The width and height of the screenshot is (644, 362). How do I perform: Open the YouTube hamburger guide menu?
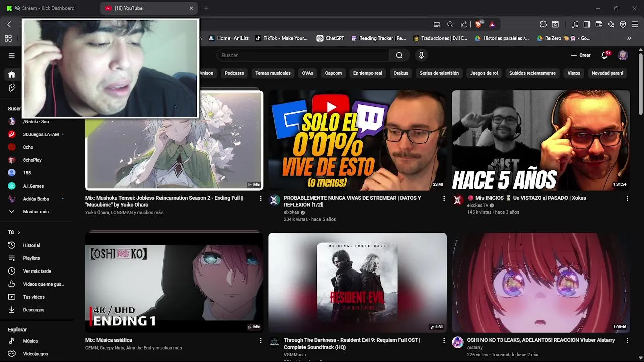(x=12, y=55)
